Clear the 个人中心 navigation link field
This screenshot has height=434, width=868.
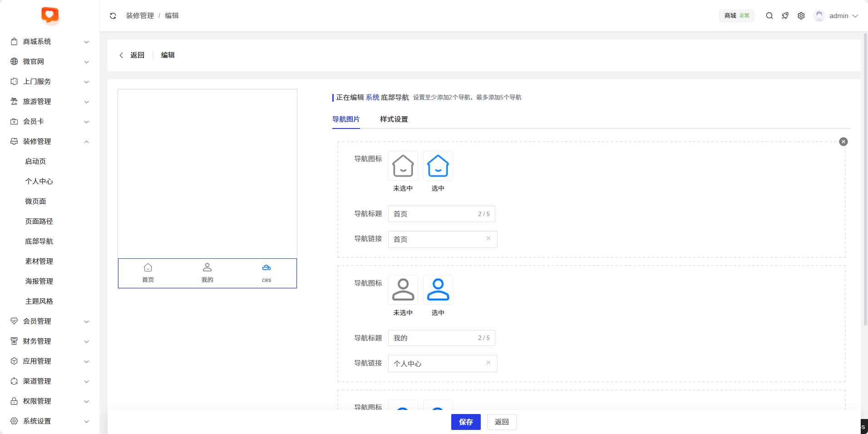488,363
